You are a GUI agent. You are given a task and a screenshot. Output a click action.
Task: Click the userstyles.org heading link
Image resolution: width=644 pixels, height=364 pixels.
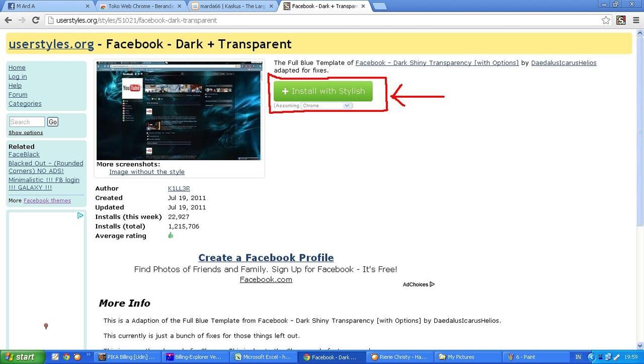tap(51, 44)
